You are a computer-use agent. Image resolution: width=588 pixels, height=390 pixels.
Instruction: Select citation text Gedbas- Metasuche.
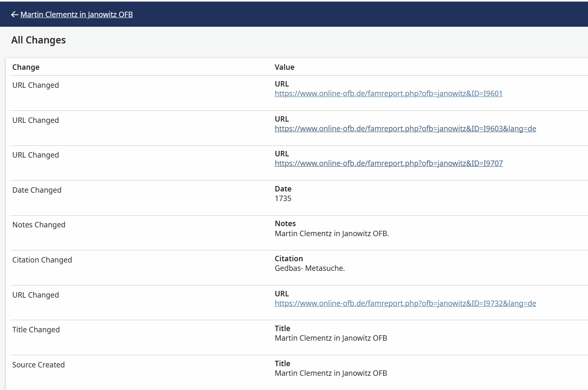(x=310, y=268)
